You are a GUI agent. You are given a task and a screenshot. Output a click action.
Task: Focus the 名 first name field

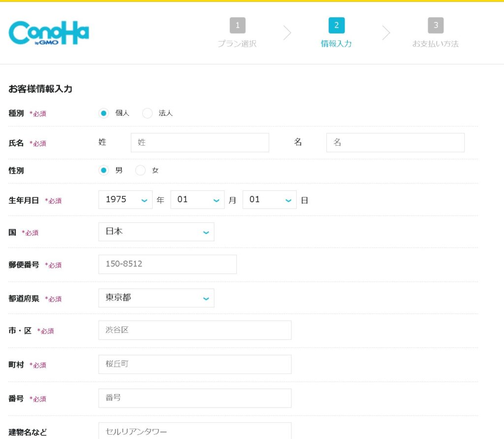tap(395, 143)
